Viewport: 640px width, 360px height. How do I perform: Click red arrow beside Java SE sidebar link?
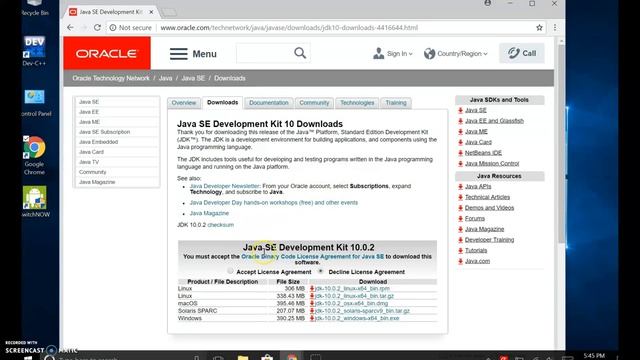(460, 110)
